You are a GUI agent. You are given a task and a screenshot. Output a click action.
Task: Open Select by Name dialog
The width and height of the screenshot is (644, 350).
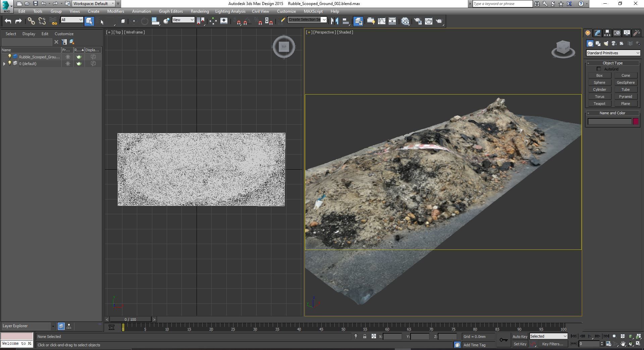pyautogui.click(x=100, y=21)
